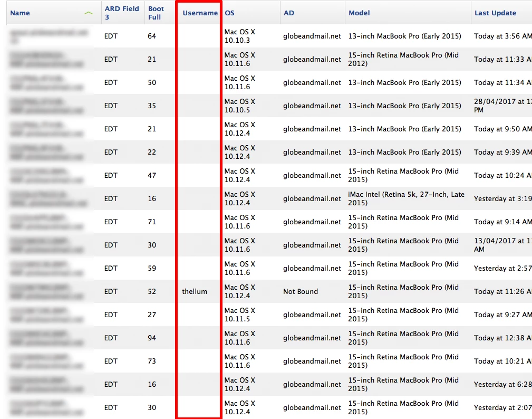532x419 pixels.
Task: Click 'Today at 9:50 AM' last update cell
Action: 503,129
